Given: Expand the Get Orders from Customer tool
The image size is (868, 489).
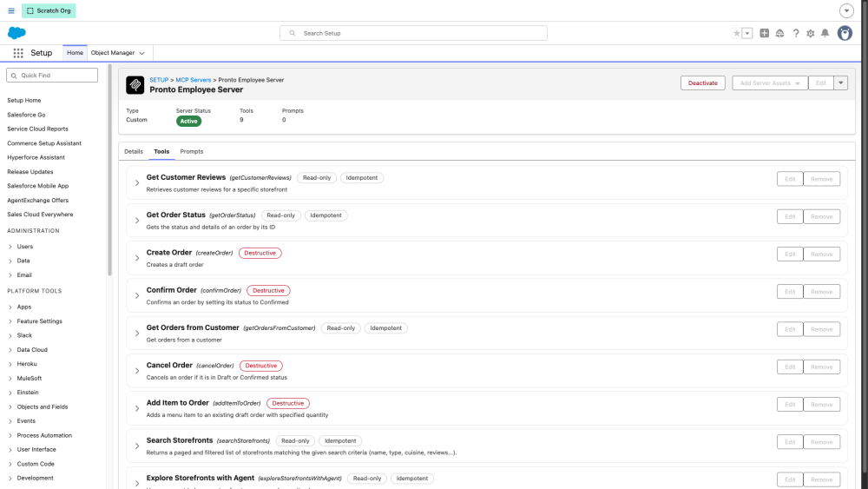Looking at the screenshot, I should (137, 334).
